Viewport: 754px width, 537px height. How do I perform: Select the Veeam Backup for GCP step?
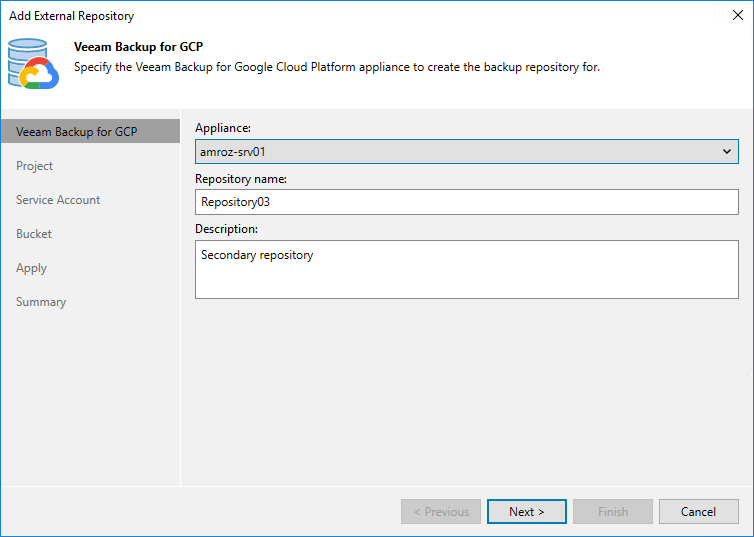77,132
